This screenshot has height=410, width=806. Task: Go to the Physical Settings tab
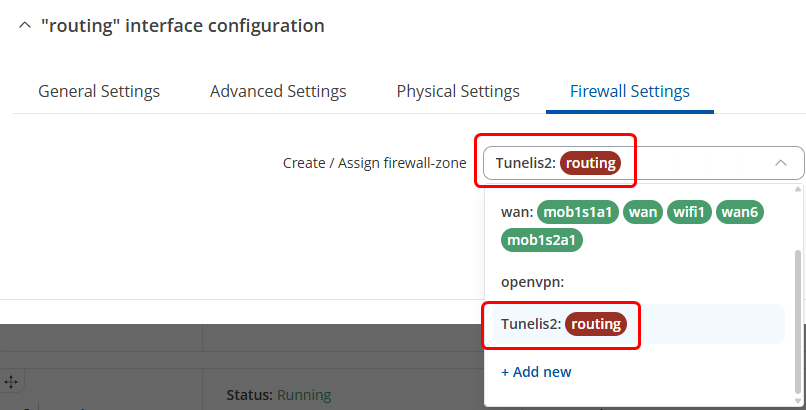458,91
